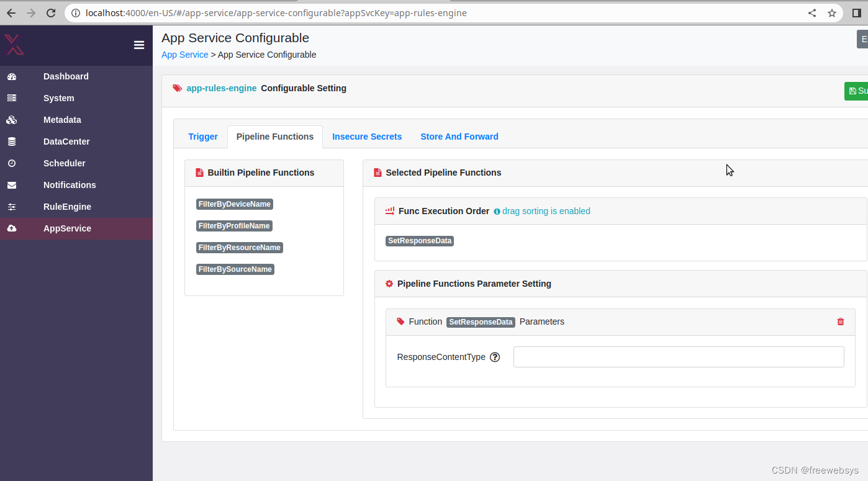The image size is (868, 481).
Task: Click the drag sorting is enabled text
Action: tap(546, 211)
